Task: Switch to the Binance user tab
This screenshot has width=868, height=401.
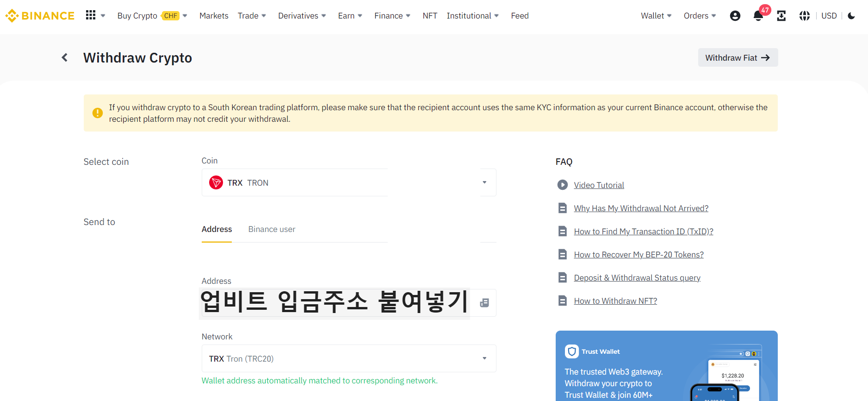Action: [x=272, y=229]
